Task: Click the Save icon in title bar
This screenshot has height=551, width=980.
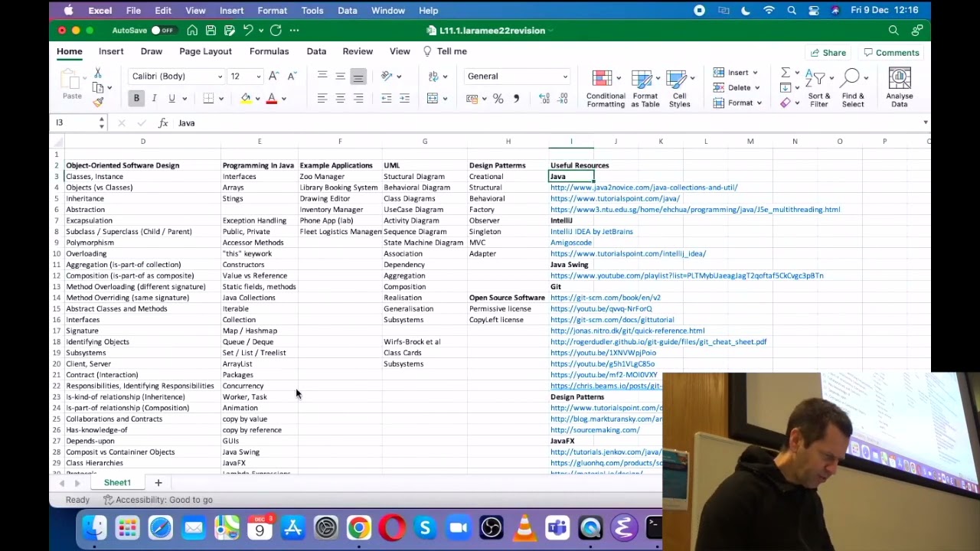Action: point(211,31)
